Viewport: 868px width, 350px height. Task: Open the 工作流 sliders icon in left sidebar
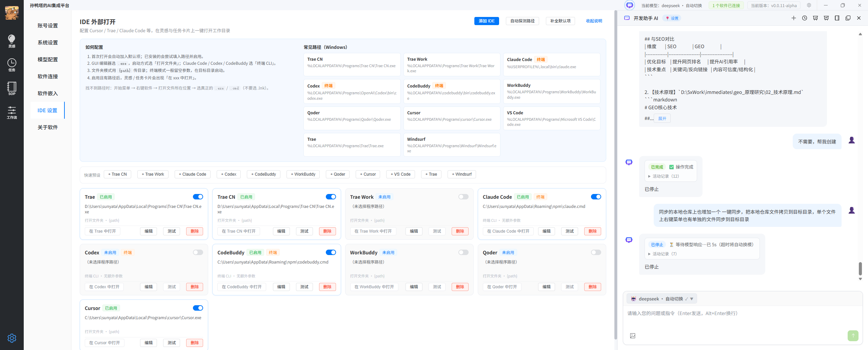[x=12, y=112]
